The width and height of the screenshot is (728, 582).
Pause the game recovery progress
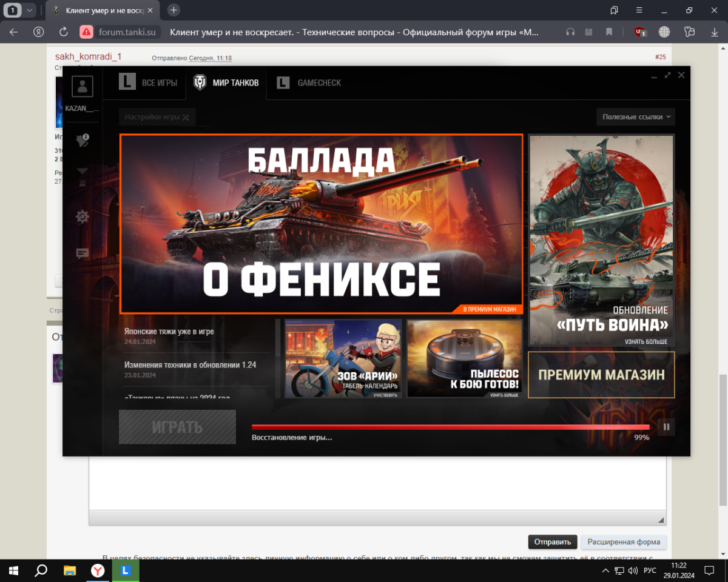666,427
